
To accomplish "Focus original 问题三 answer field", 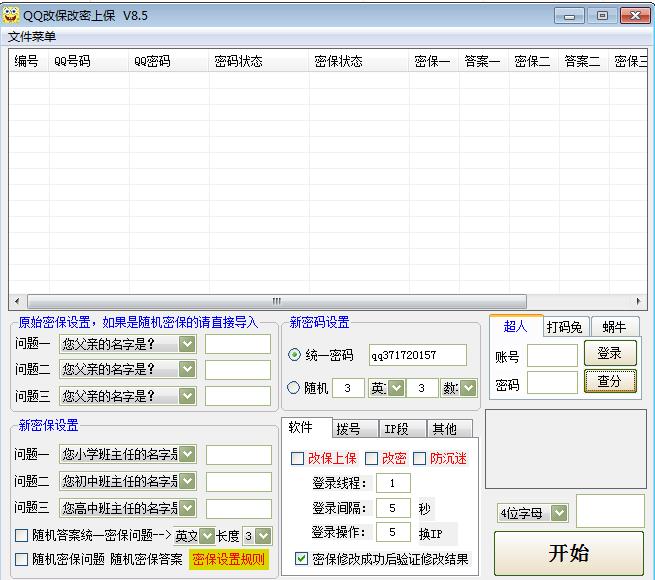I will coord(238,396).
